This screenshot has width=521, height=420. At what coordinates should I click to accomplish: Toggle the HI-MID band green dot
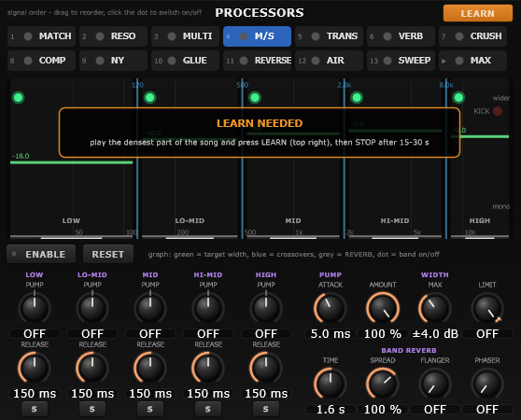357,98
